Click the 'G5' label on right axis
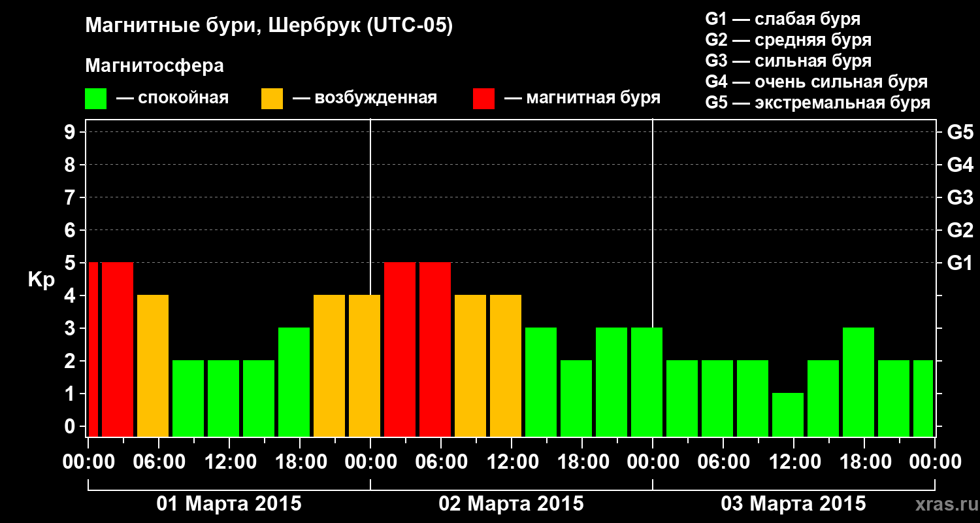980x523 pixels. (960, 132)
